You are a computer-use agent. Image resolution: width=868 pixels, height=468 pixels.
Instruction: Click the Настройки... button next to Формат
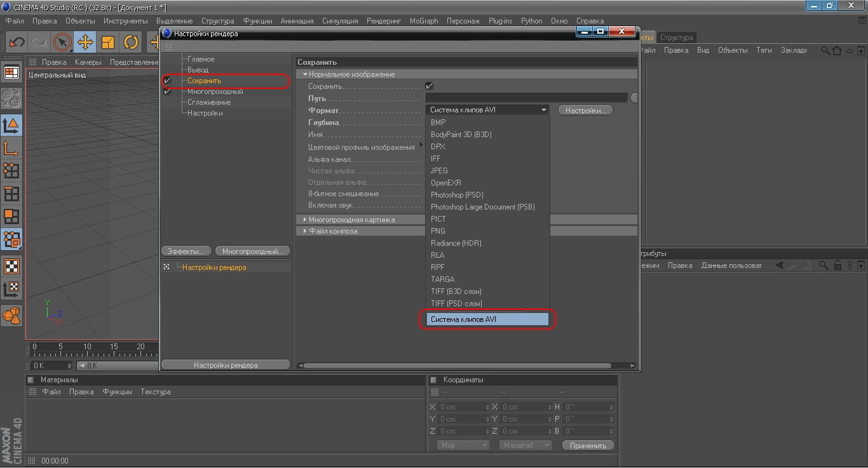(x=586, y=110)
